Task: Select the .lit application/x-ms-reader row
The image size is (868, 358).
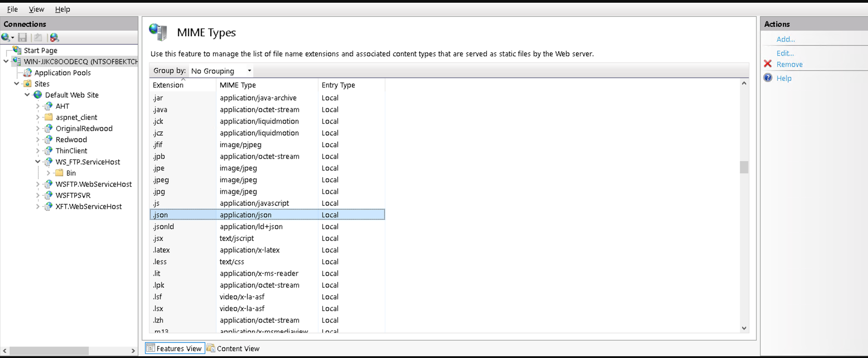Action: coord(267,273)
